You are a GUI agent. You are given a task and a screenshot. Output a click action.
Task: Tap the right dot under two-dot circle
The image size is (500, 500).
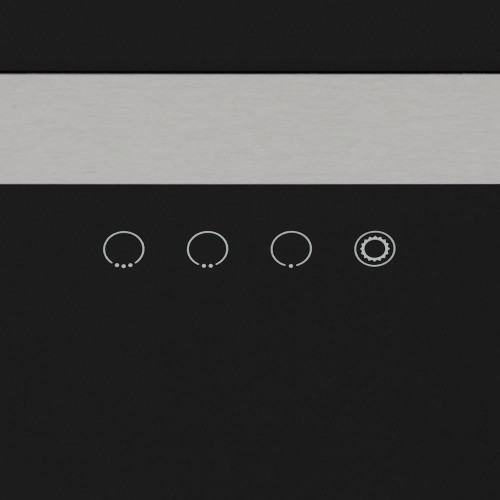pos(211,266)
